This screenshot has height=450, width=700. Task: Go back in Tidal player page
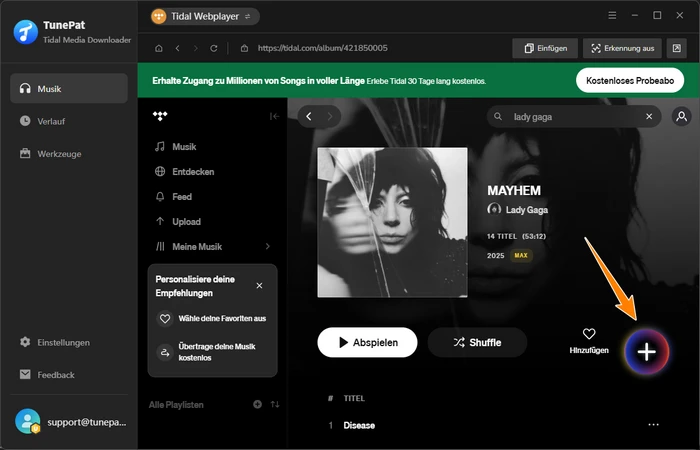309,117
